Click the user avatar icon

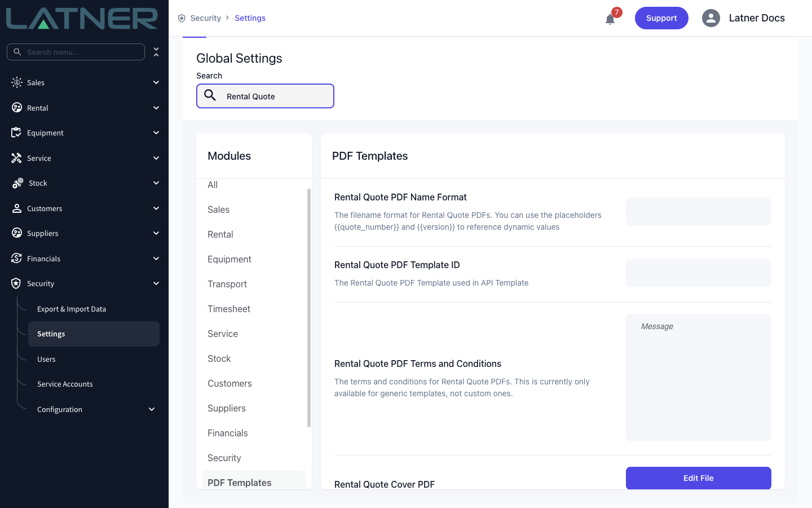pyautogui.click(x=711, y=18)
